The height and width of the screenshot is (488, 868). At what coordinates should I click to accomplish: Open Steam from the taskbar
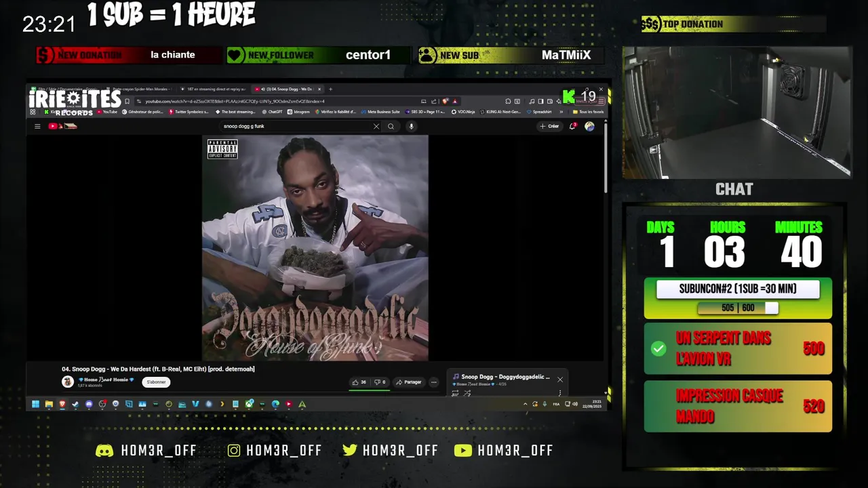(75, 404)
